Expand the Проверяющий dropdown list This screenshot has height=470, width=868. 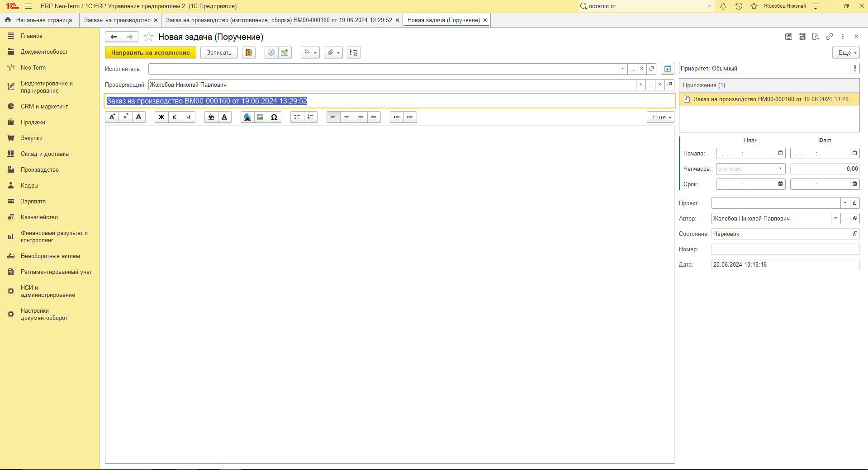click(641, 85)
